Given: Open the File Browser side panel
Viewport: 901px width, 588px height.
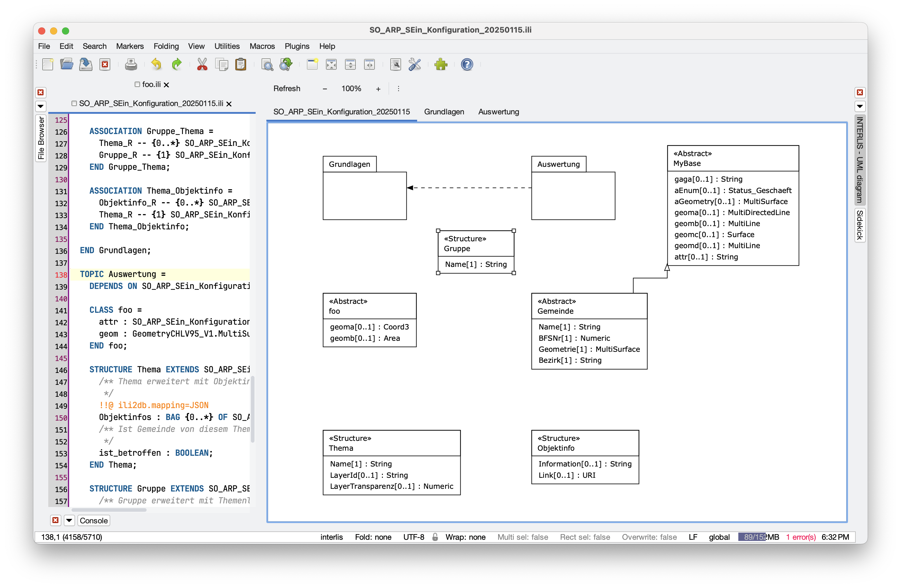Looking at the screenshot, I should click(41, 138).
